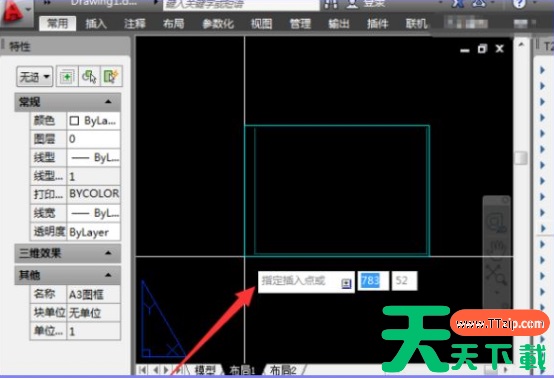Screen dimensions: 554x379
Task: Select the 图层 value 0 field
Action: click(94, 139)
